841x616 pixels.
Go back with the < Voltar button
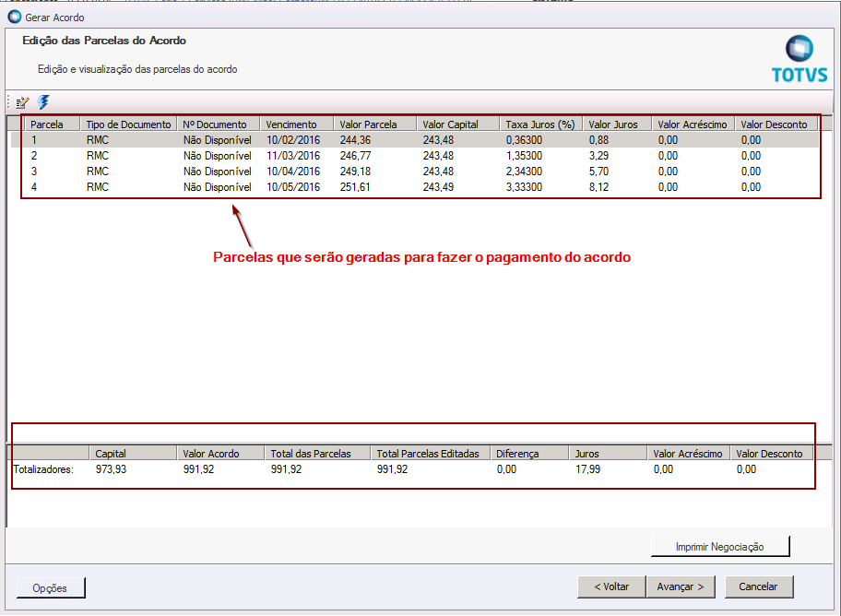pyautogui.click(x=610, y=586)
